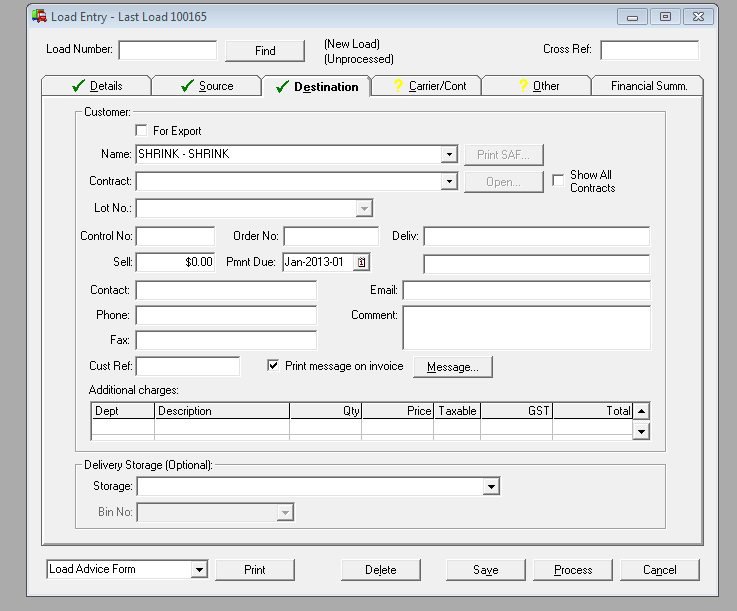Viewport: 737px width, 611px height.
Task: Maximize the Load Entry window
Action: 665,17
